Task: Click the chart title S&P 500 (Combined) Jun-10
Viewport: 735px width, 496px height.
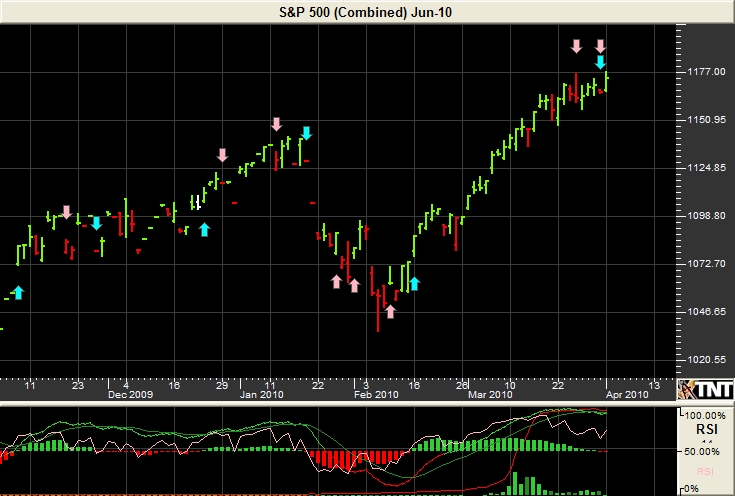Action: click(x=366, y=12)
